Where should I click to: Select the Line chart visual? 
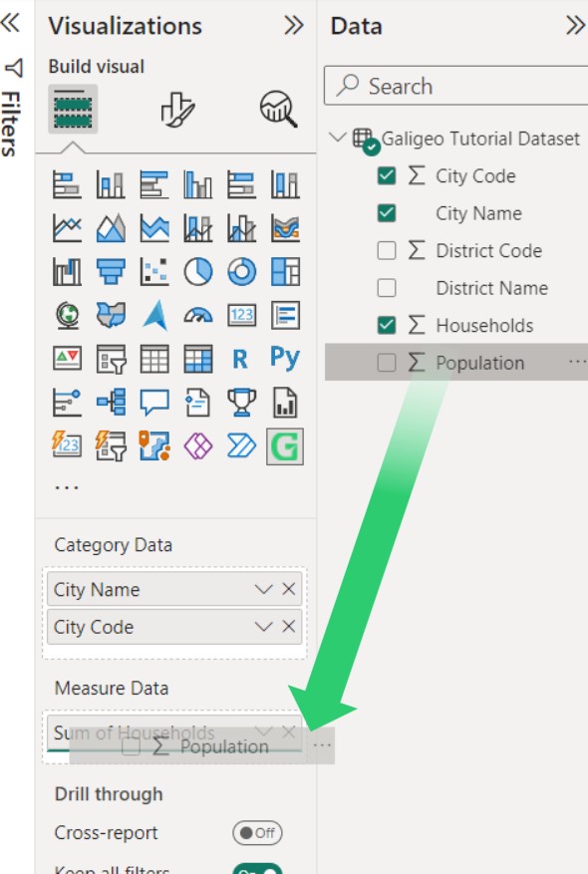(67, 228)
